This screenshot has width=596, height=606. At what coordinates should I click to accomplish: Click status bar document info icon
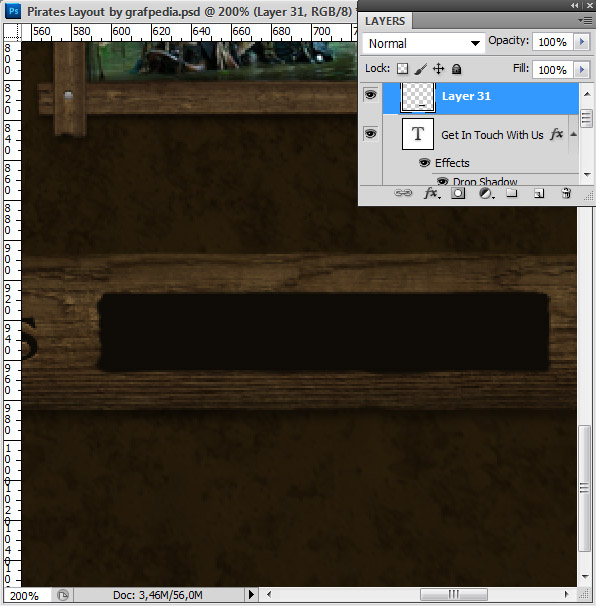coord(63,594)
